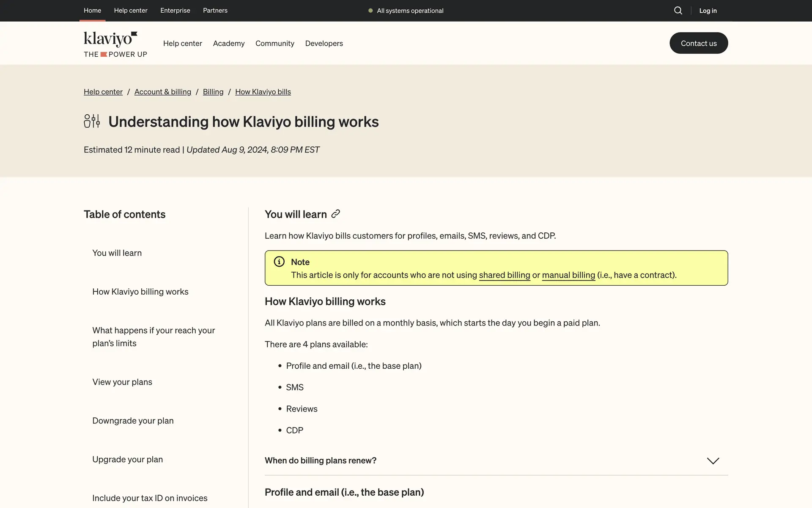Expand When do billing plans renew
The height and width of the screenshot is (508, 812).
(321, 460)
